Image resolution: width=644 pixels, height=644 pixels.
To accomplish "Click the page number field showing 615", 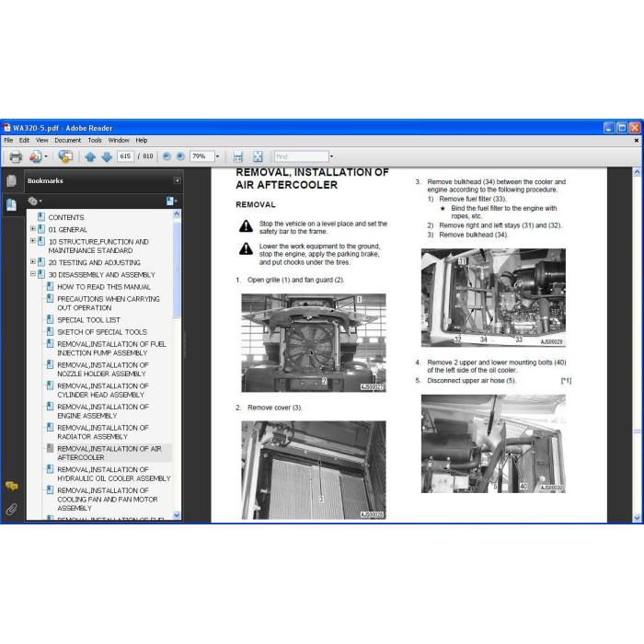I will click(125, 156).
